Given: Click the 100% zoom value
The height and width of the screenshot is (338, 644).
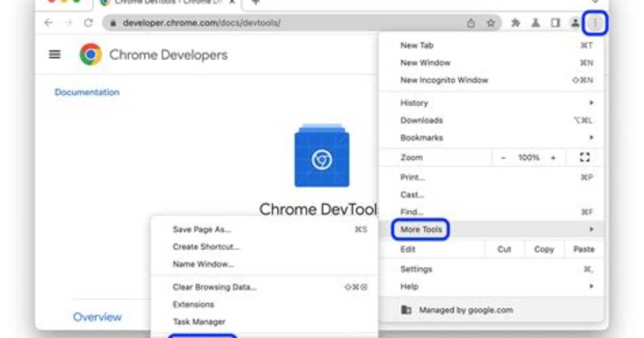Looking at the screenshot, I should (x=528, y=158).
